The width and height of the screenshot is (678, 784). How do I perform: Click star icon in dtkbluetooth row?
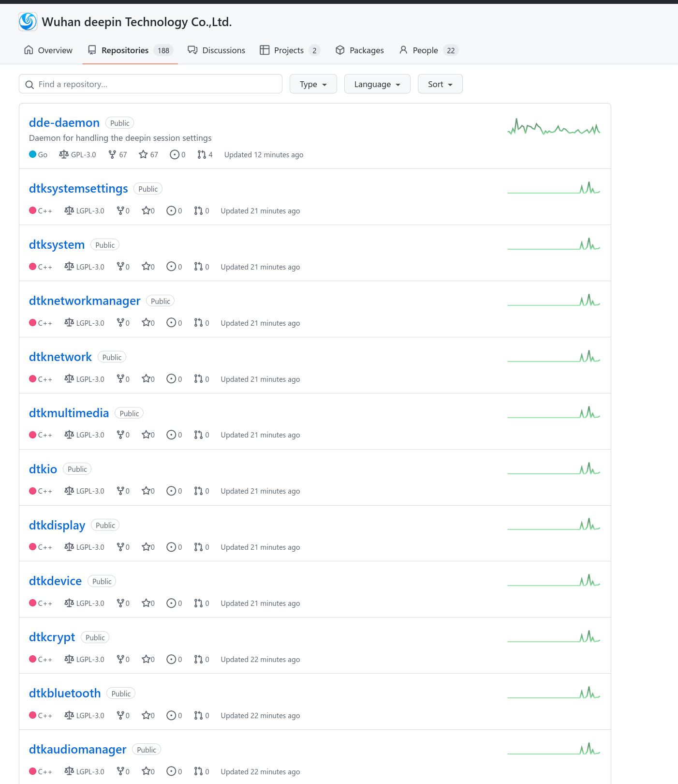click(x=146, y=715)
